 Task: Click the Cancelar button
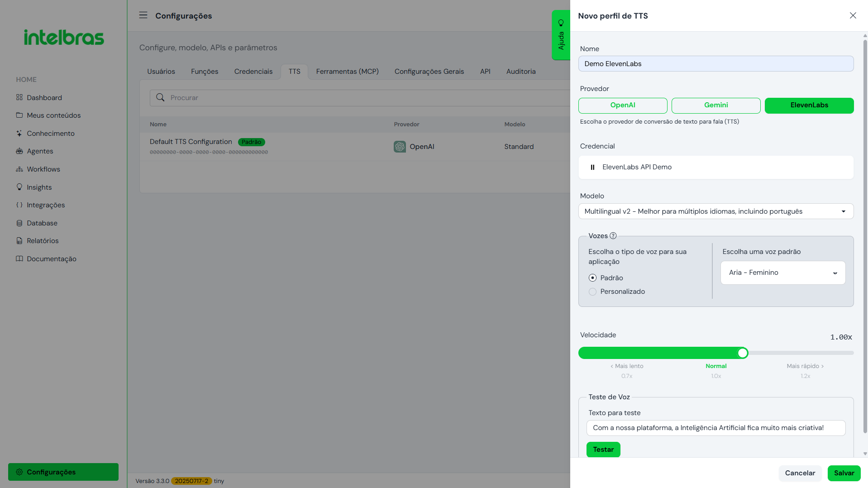[x=800, y=473]
